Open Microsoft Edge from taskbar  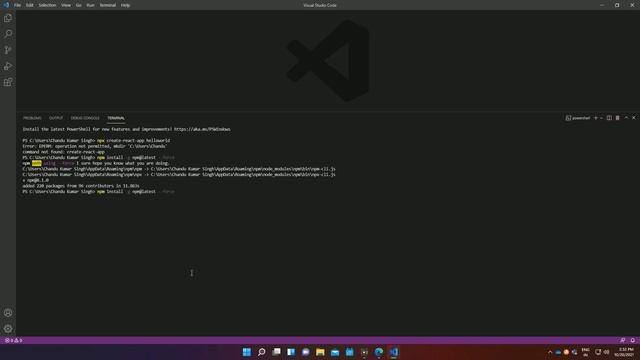(379, 352)
